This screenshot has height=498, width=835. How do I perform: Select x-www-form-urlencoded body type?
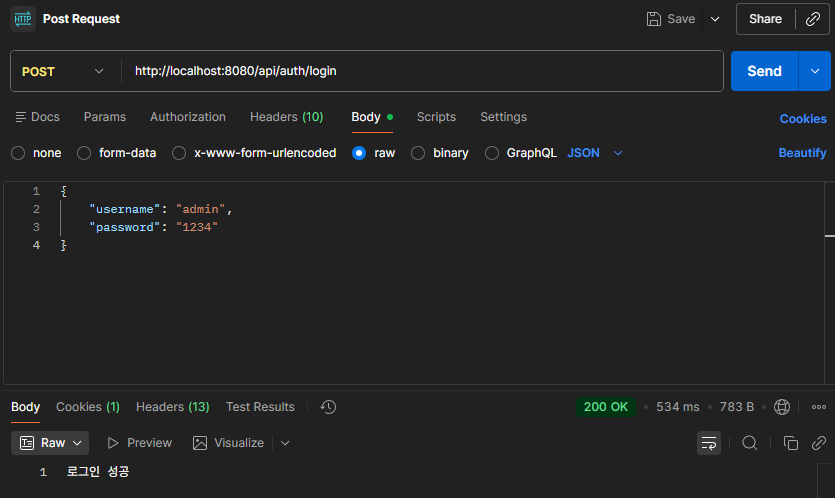point(179,153)
